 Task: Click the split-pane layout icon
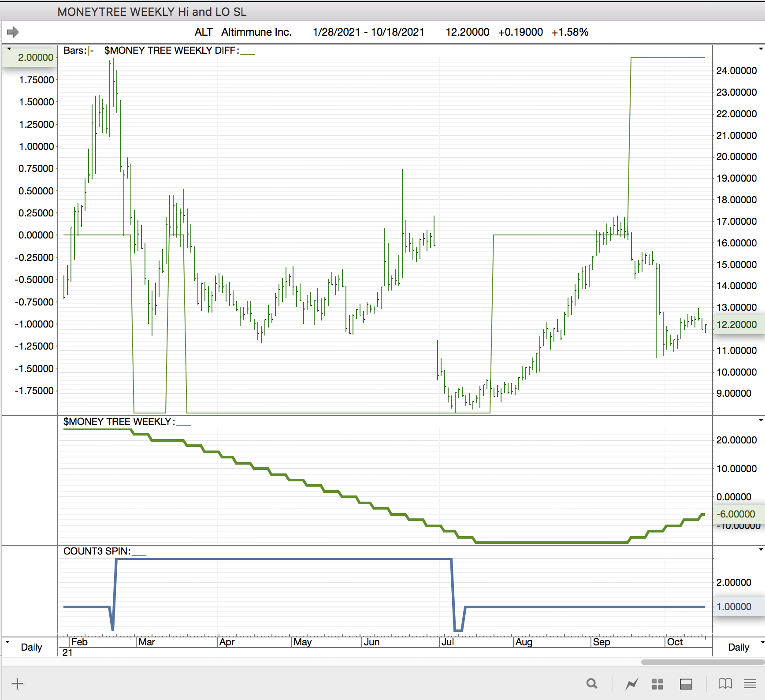(x=686, y=684)
